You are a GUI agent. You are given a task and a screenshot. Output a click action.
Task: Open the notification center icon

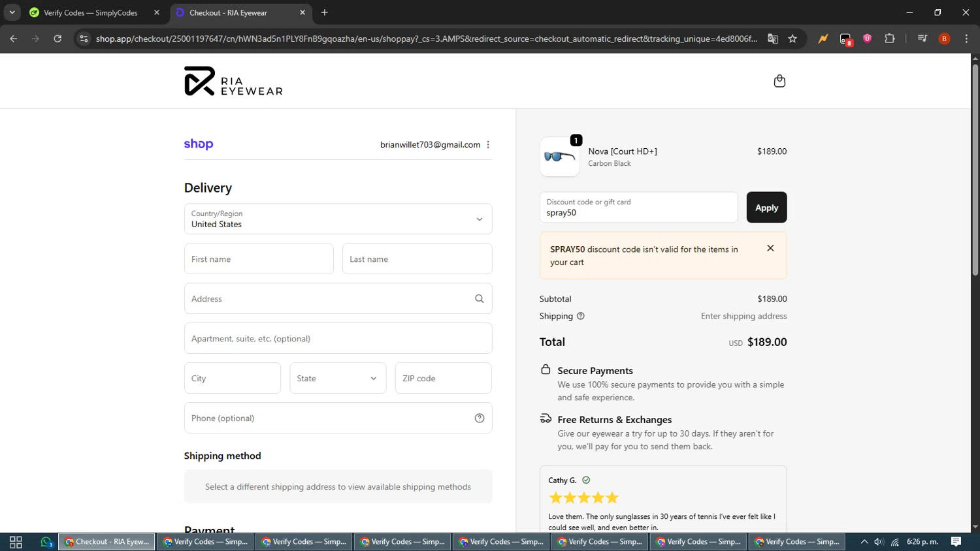click(x=956, y=542)
